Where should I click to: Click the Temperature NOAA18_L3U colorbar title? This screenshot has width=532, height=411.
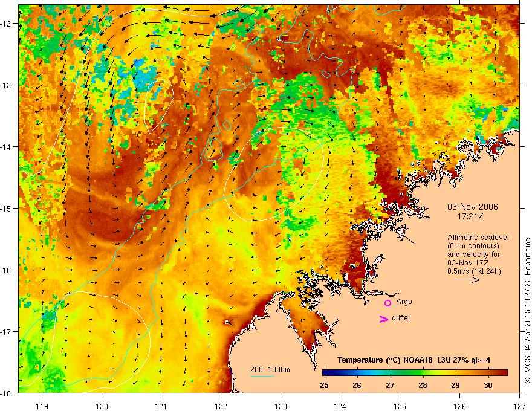[414, 360]
